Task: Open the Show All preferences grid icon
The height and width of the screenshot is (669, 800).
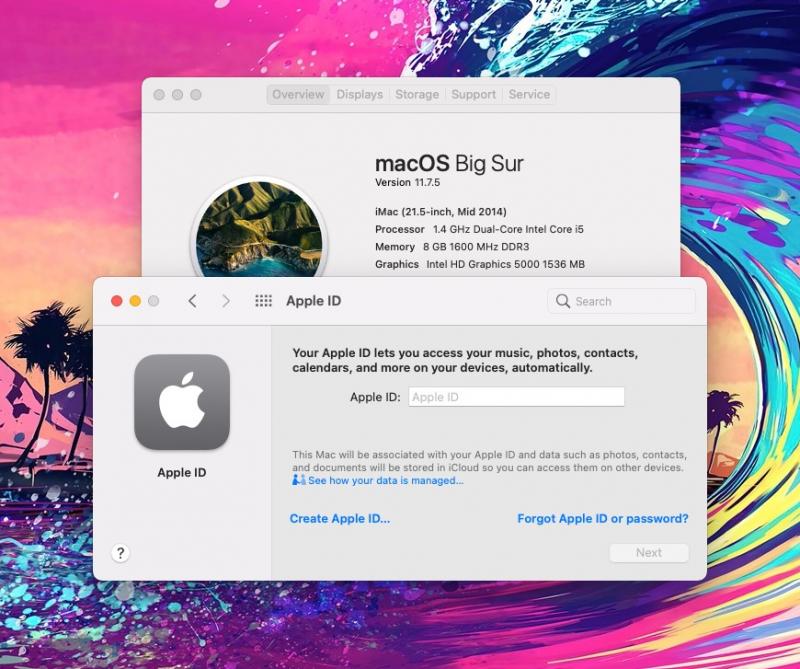Action: (263, 301)
